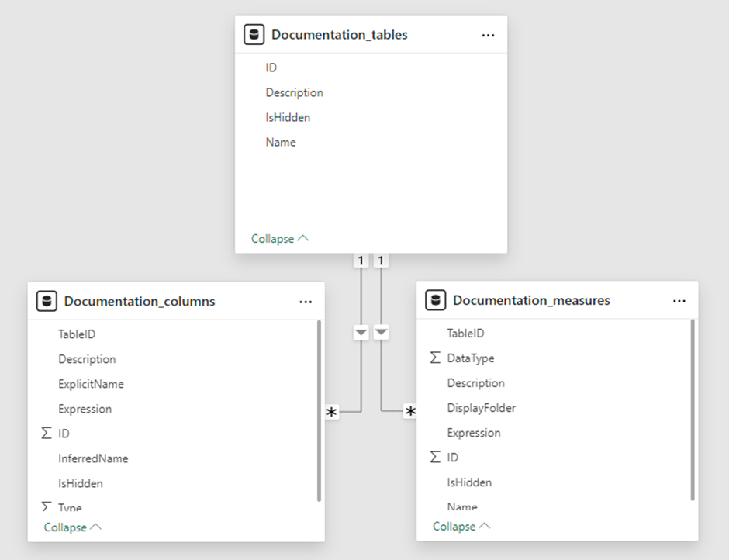Select the IsHidden field in Documentation_tables
The width and height of the screenshot is (729, 560).
tap(288, 117)
